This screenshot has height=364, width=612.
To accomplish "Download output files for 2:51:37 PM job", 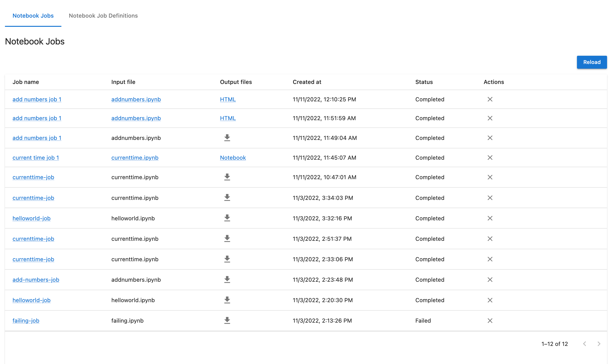I will pos(227,239).
